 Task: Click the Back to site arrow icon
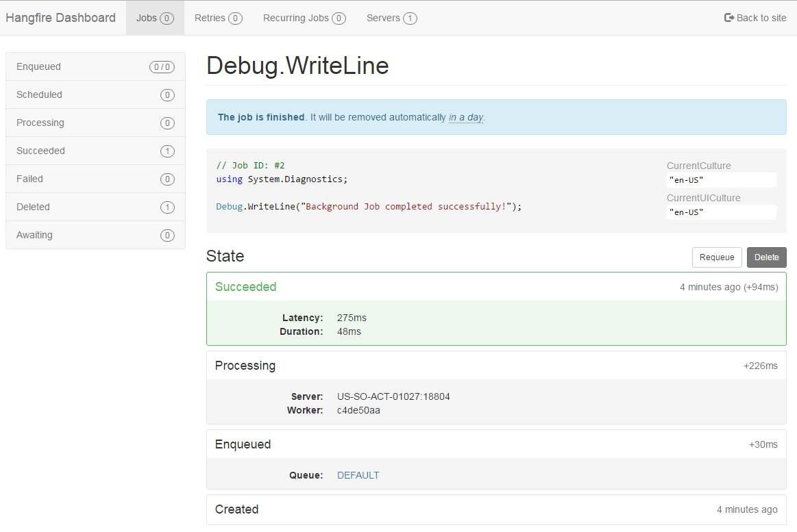729,18
